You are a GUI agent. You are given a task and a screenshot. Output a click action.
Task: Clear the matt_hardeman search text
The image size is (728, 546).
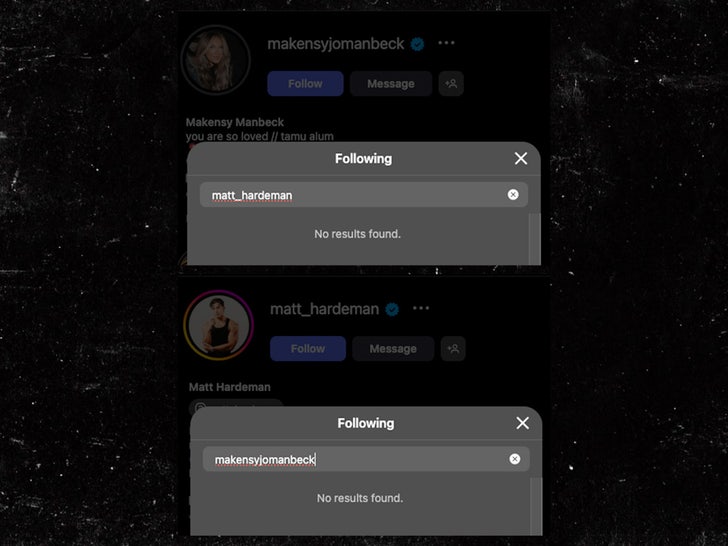[513, 195]
